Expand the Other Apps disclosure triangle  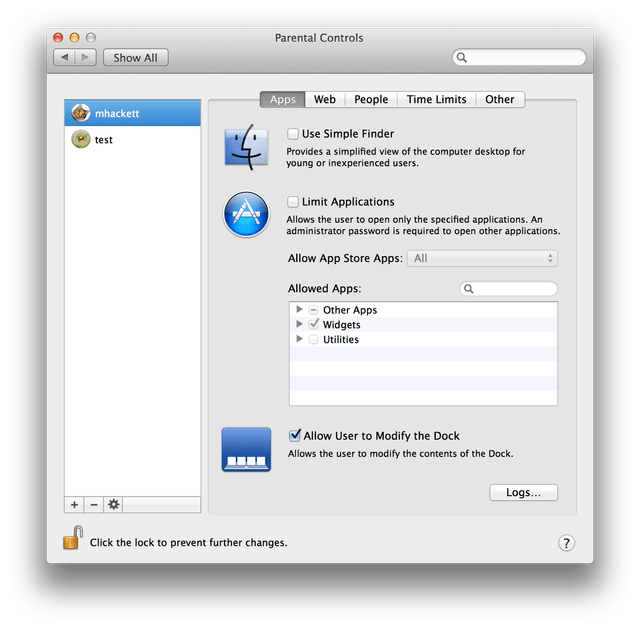pyautogui.click(x=299, y=309)
